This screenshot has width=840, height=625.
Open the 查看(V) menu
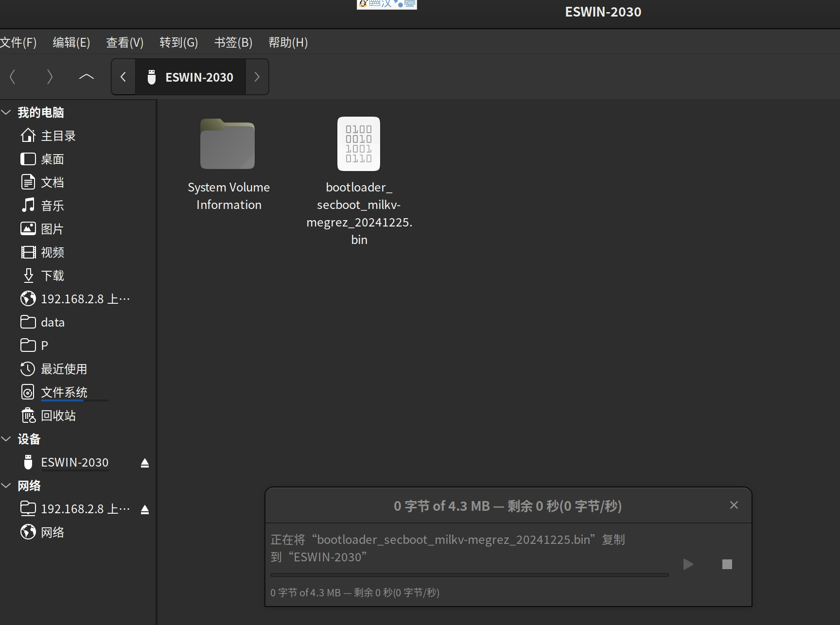(124, 43)
